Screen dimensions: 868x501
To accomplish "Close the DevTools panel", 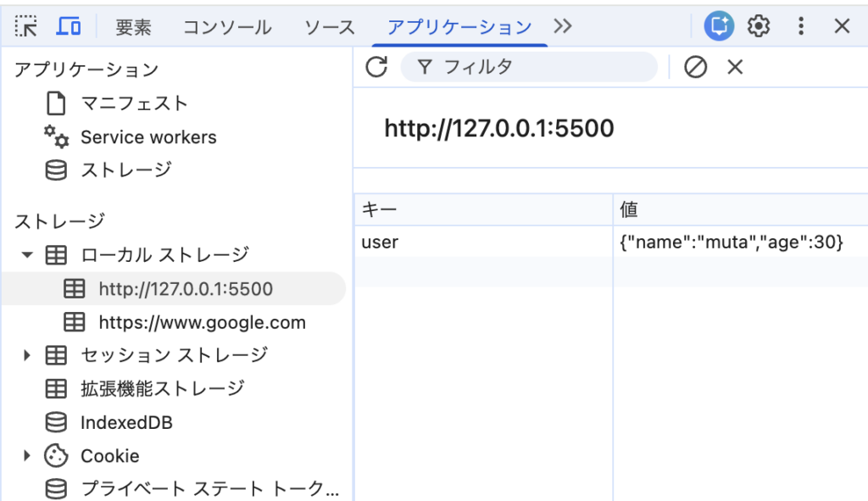I will click(x=842, y=26).
